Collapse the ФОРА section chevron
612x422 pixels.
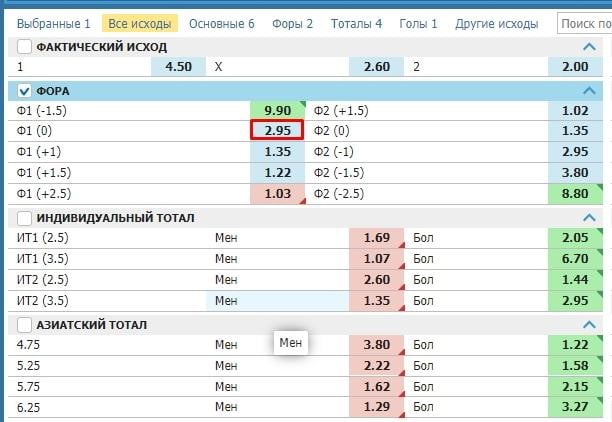[589, 91]
